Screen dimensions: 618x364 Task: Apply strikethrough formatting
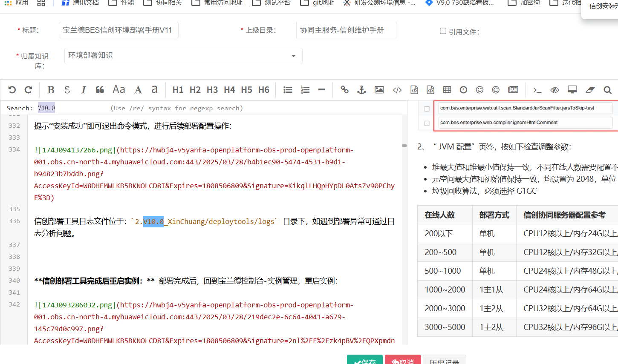[67, 90]
